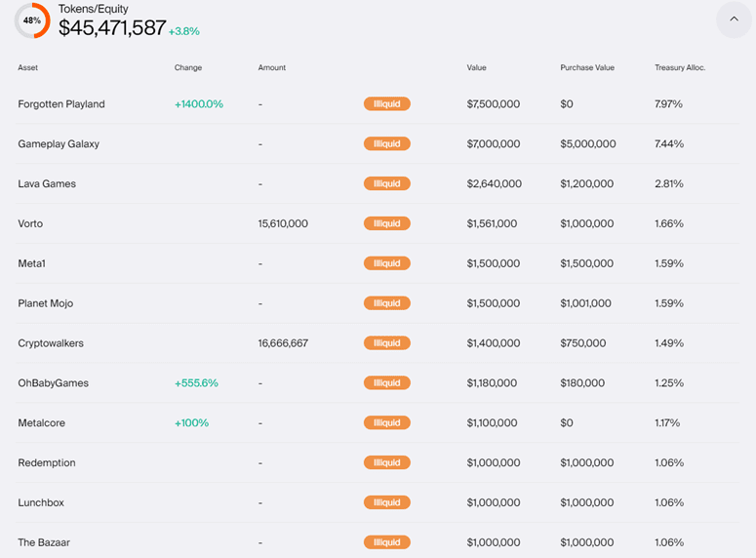The image size is (756, 558).
Task: Click the Amount column header
Action: pyautogui.click(x=272, y=67)
